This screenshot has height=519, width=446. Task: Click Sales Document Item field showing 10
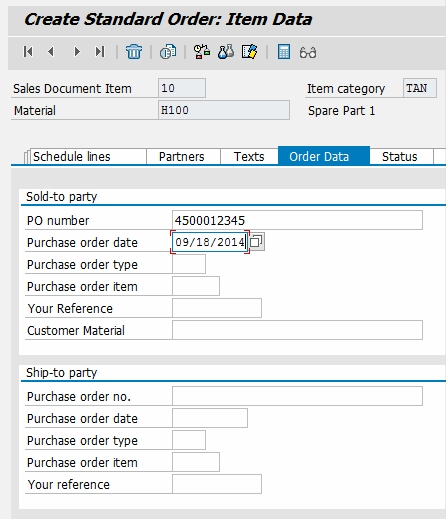click(182, 88)
